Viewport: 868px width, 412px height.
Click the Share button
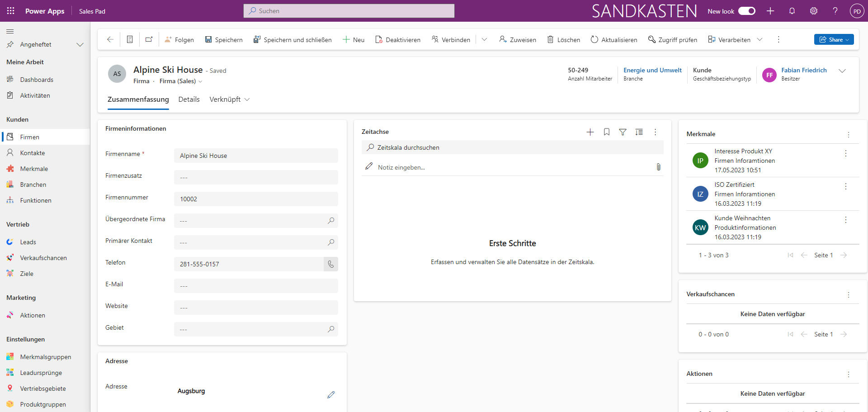[x=834, y=39]
